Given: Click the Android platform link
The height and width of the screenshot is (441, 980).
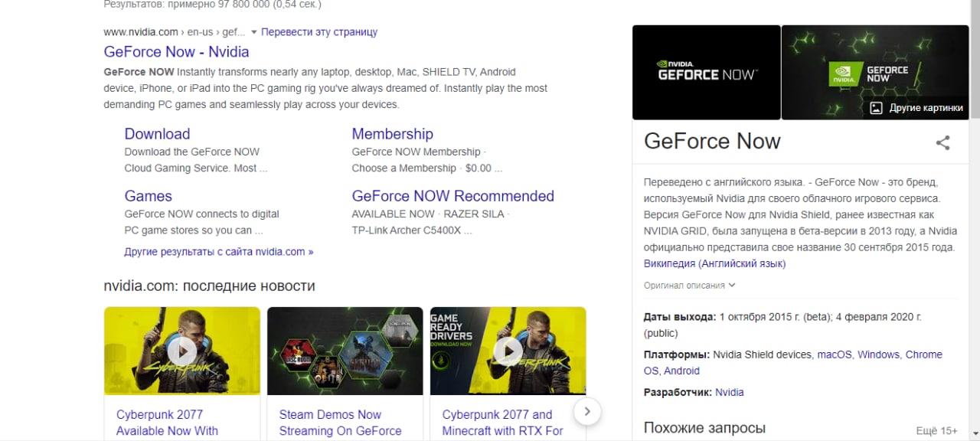Looking at the screenshot, I should coord(681,371).
